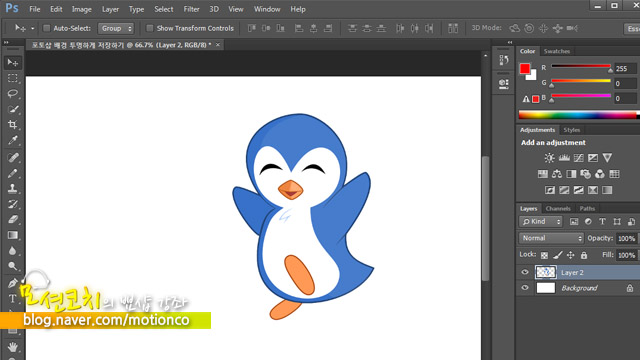This screenshot has height=360, width=640.
Task: Switch to the Paths tab
Action: 587,209
